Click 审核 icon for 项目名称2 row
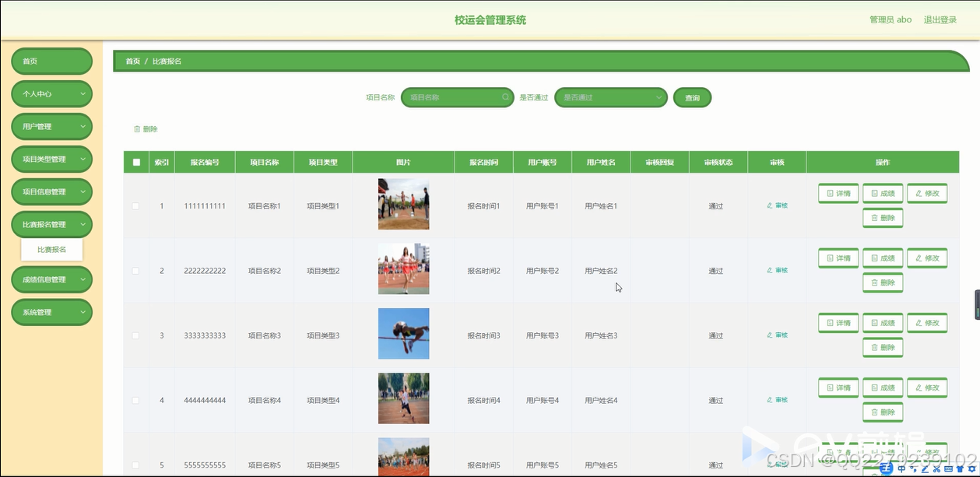Image resolution: width=980 pixels, height=477 pixels. tap(777, 271)
